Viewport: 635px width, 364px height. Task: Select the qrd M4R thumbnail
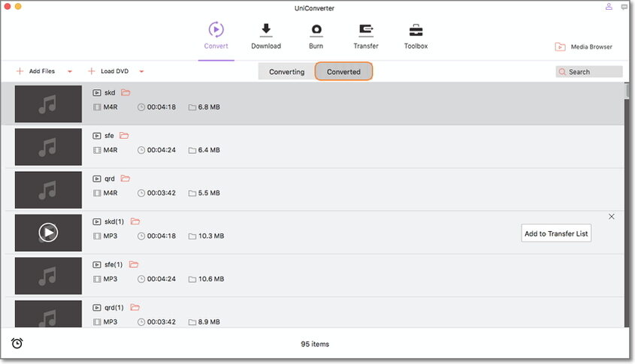[x=48, y=190]
